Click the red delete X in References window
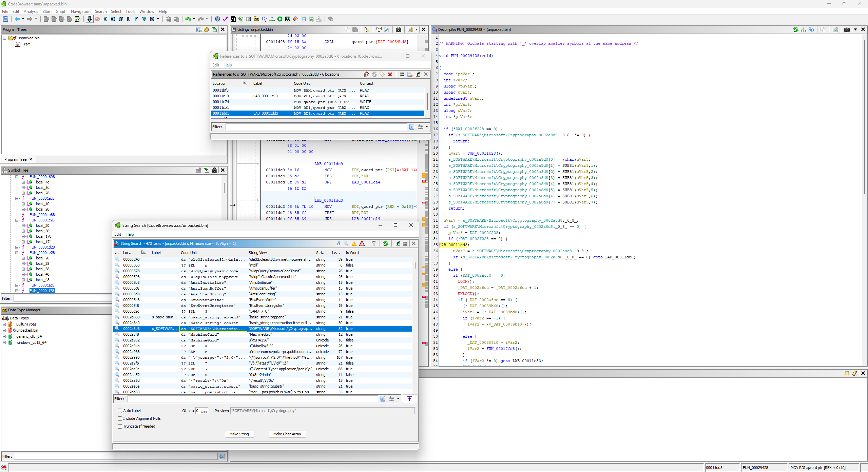The height and width of the screenshot is (472, 868). [x=390, y=74]
